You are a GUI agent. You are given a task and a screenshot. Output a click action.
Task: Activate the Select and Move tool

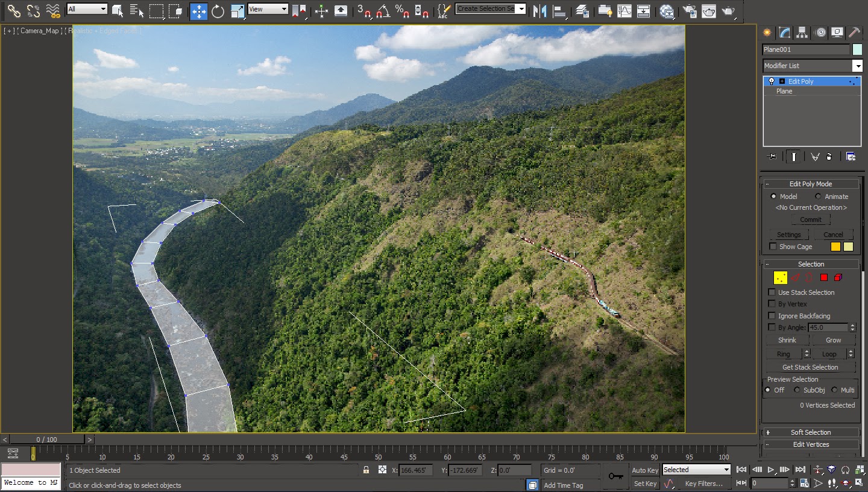(x=198, y=10)
